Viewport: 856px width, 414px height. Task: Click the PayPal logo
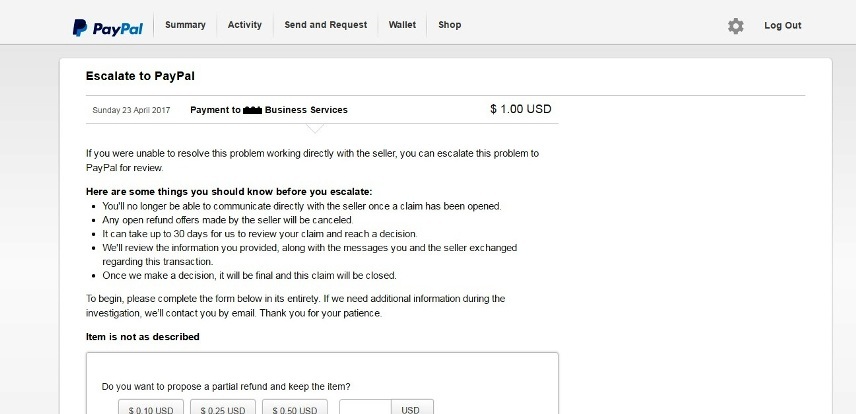[x=108, y=28]
